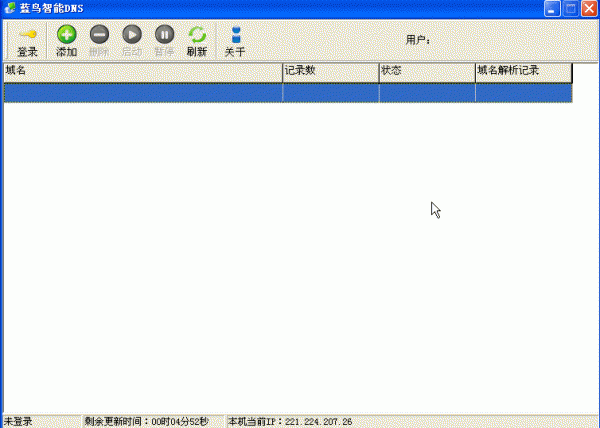Viewport: 600px width, 428px height.
Task: Click the 登录 login key icon
Action: pyautogui.click(x=28, y=35)
